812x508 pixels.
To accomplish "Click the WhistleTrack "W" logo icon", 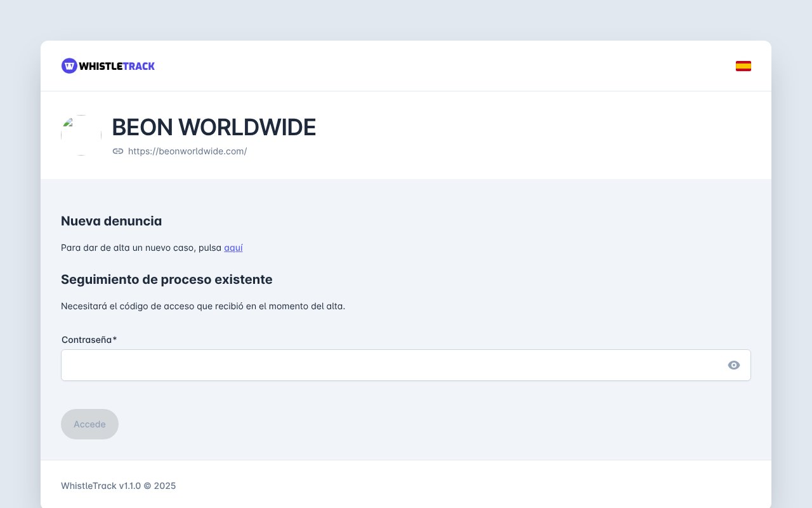I will point(69,65).
